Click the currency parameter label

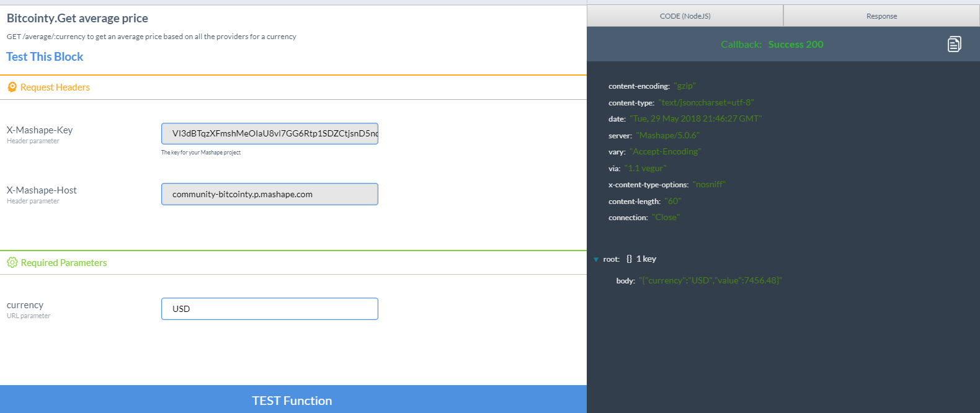point(25,305)
